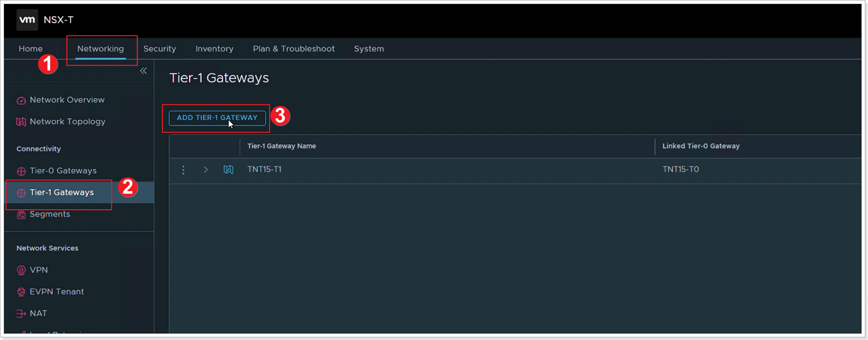Click the TNT15-T1 gateway name
This screenshot has height=340, width=868.
264,170
